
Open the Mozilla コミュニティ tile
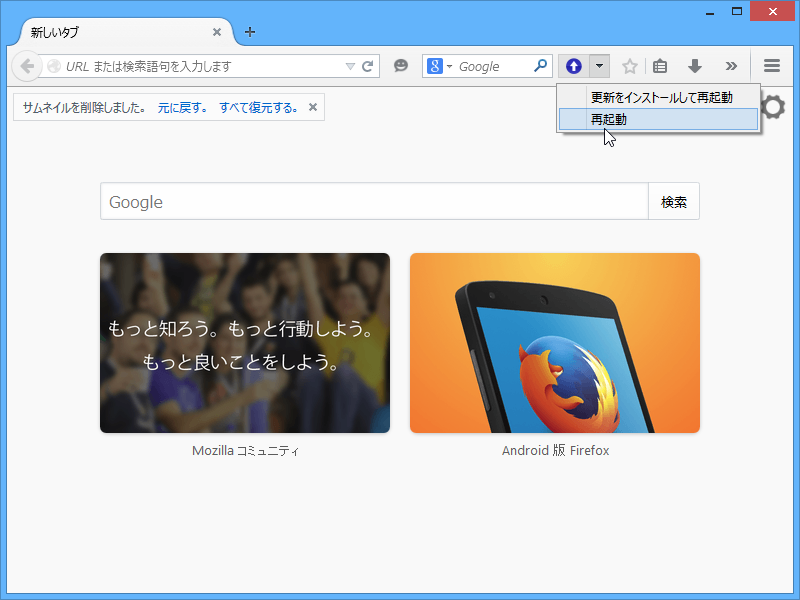(x=244, y=343)
